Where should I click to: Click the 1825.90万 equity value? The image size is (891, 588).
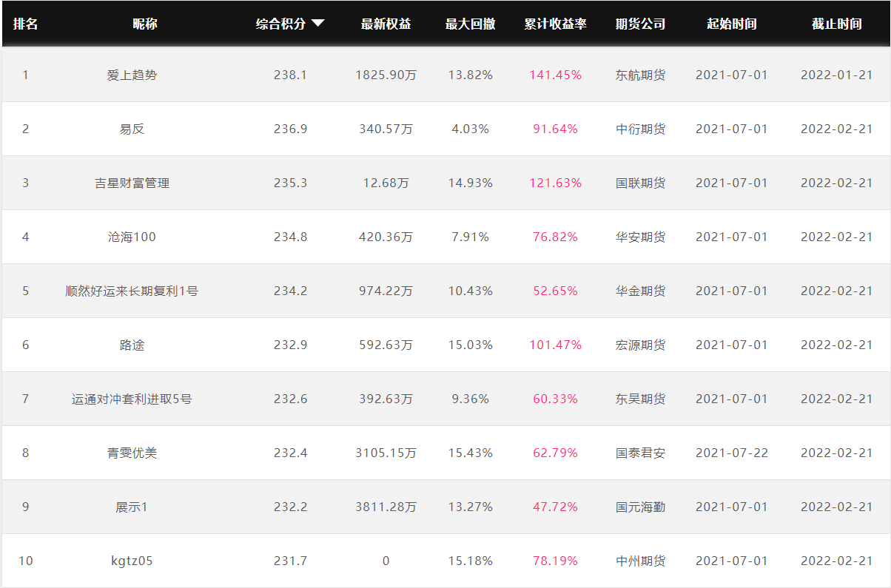coord(386,75)
